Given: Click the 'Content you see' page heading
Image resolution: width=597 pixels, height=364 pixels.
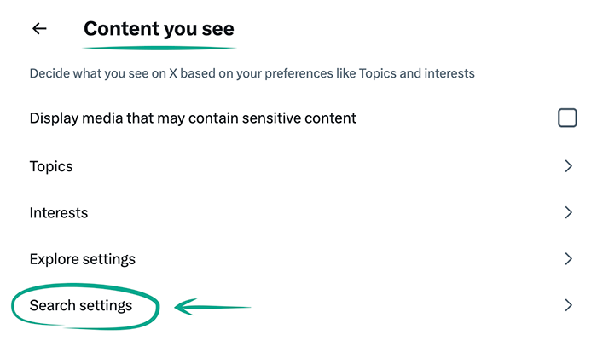Looking at the screenshot, I should click(x=159, y=29).
